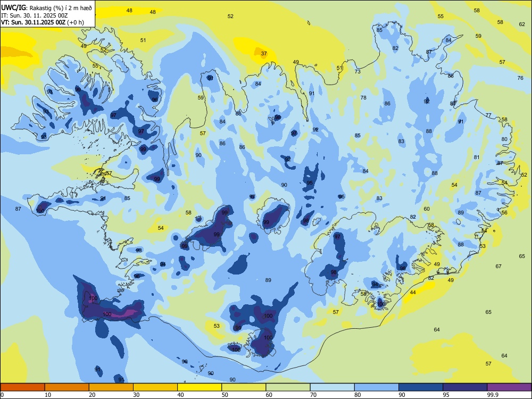Click the legend tick label '30'

point(136,395)
